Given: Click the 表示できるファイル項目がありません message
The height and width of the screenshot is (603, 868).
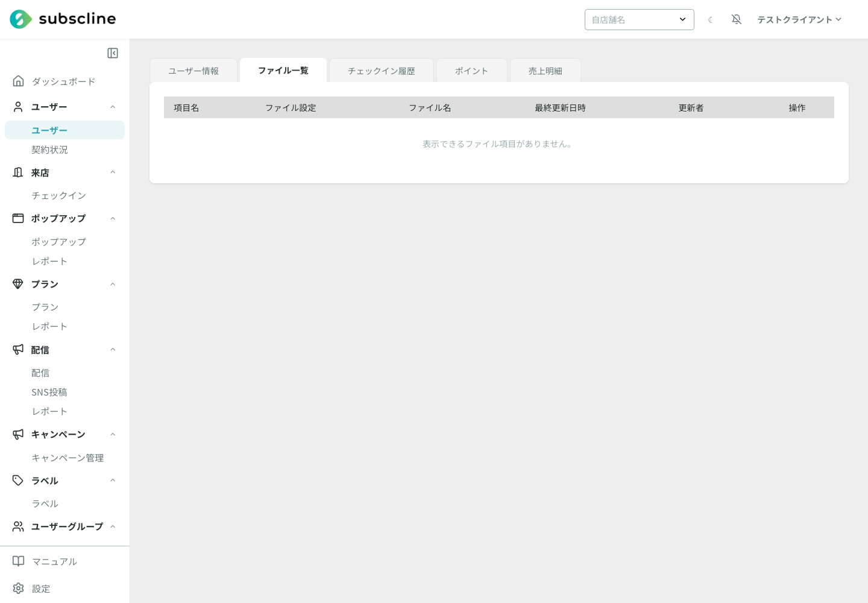Looking at the screenshot, I should [498, 144].
